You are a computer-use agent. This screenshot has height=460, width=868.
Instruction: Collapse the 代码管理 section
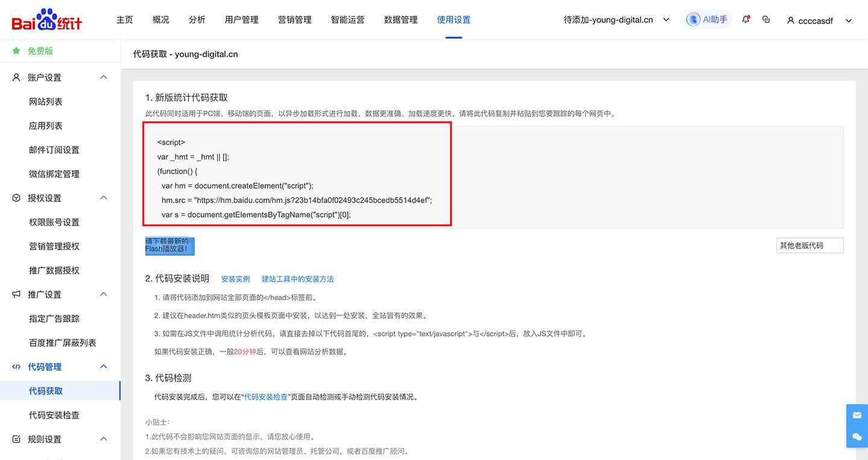pyautogui.click(x=103, y=367)
